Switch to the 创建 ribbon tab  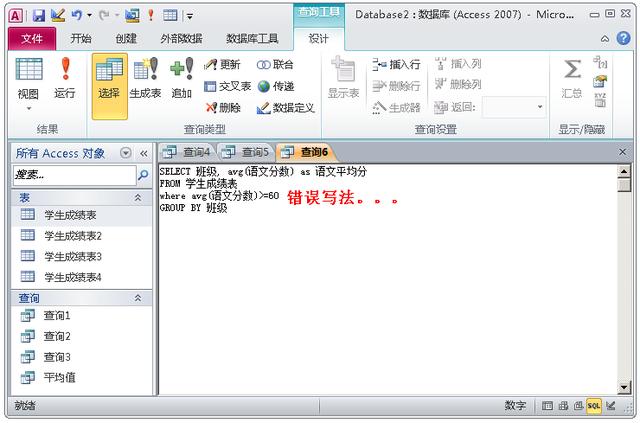pos(126,39)
